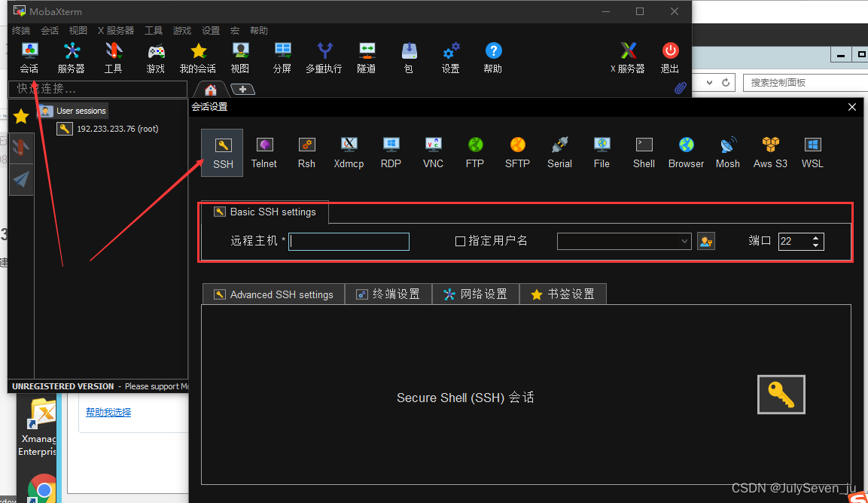Image resolution: width=868 pixels, height=503 pixels.
Task: Choose Rsh session type
Action: click(306, 153)
